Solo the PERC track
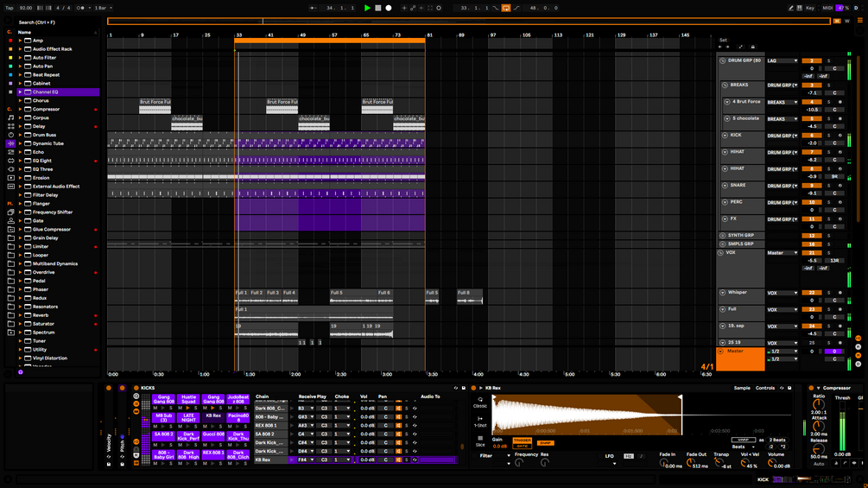The image size is (868, 488). click(828, 202)
